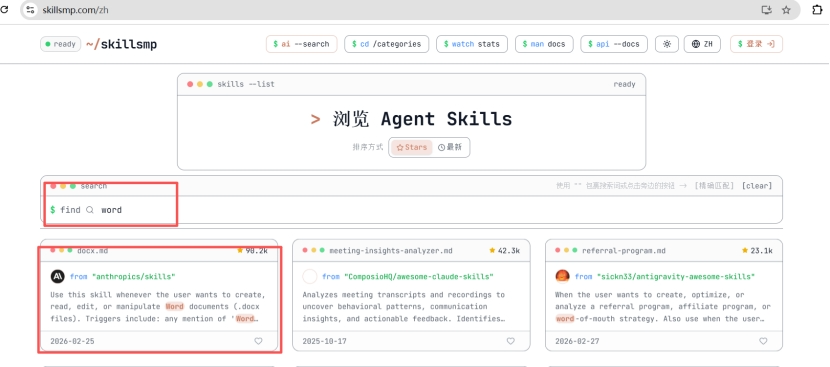The height and width of the screenshot is (367, 830).
Task: Click the 登录 login button
Action: click(x=756, y=44)
